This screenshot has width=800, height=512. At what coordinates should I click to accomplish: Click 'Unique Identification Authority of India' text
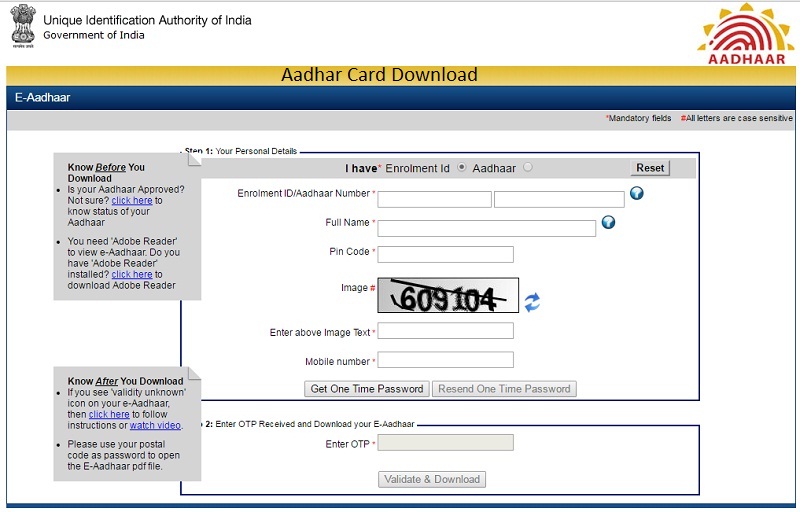(147, 20)
